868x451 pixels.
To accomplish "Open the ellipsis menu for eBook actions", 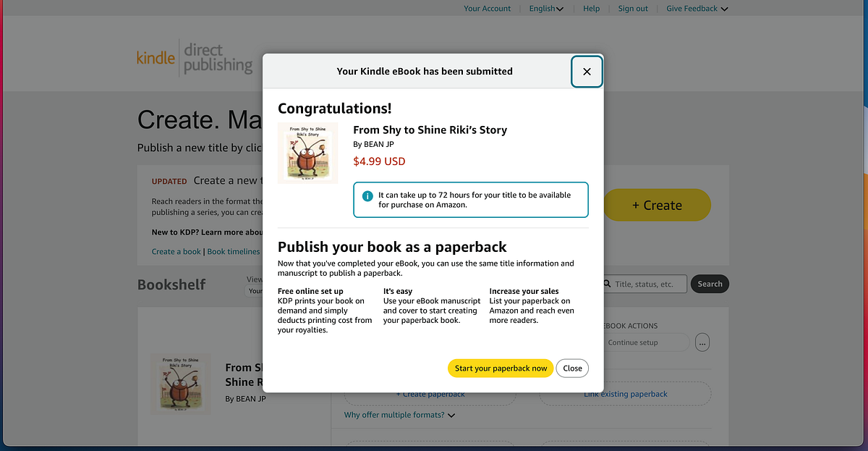I will point(702,342).
